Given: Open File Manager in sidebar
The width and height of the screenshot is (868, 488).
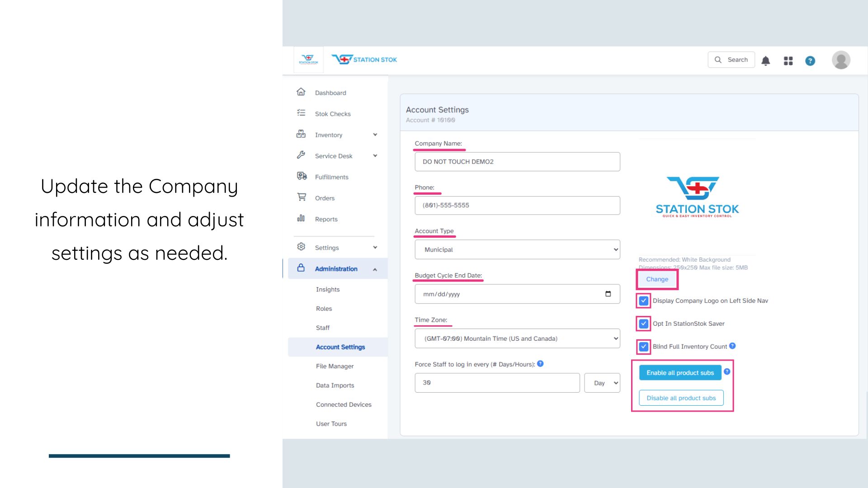Looking at the screenshot, I should (335, 366).
